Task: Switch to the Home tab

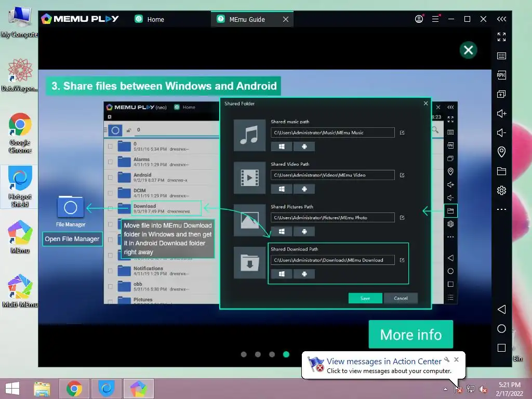Action: click(149, 19)
